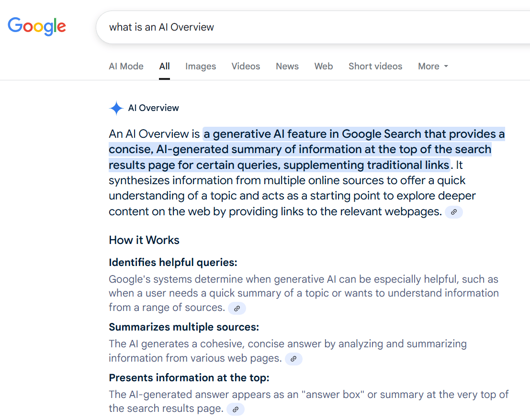Click the AI Overview heading label
The height and width of the screenshot is (420, 530).
[x=154, y=108]
